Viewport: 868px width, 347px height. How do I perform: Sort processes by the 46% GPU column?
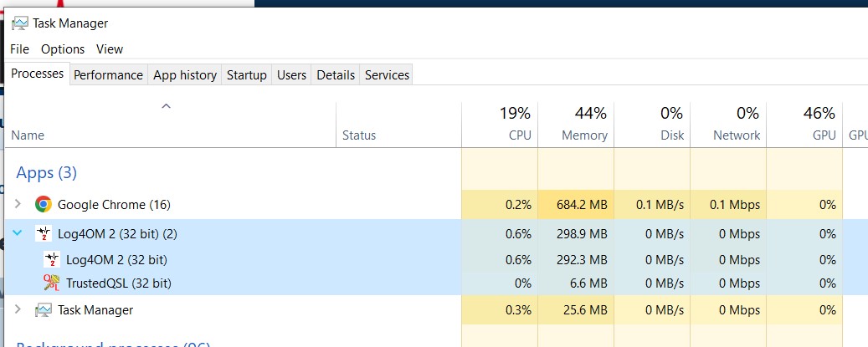(805, 125)
